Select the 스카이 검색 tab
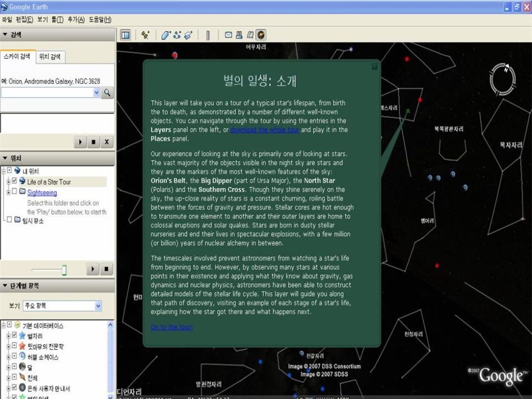This screenshot has width=532, height=399. click(x=17, y=57)
